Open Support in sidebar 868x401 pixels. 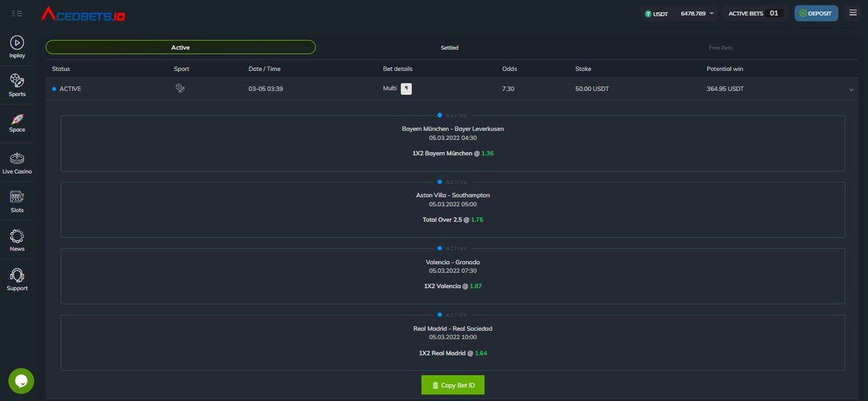click(17, 280)
